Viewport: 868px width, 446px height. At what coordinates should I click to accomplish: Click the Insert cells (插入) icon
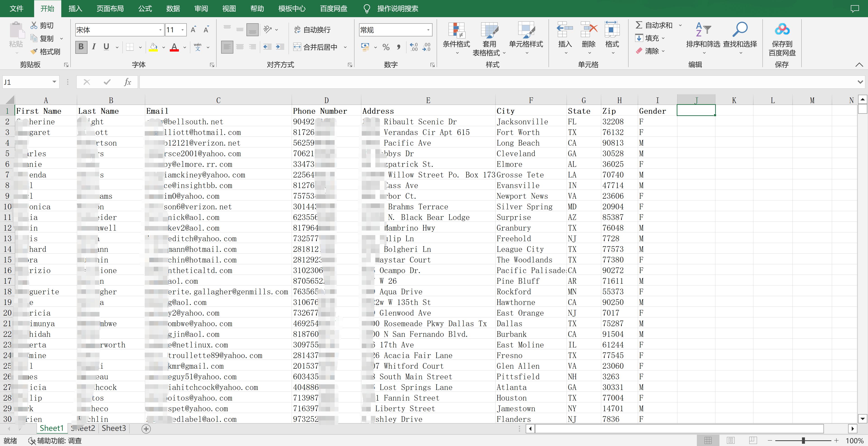[565, 30]
